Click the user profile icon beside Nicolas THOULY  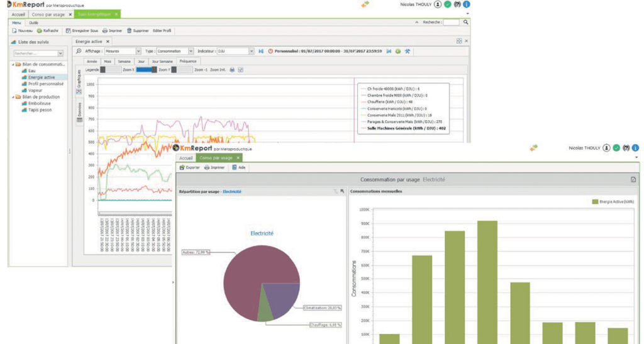click(x=437, y=4)
